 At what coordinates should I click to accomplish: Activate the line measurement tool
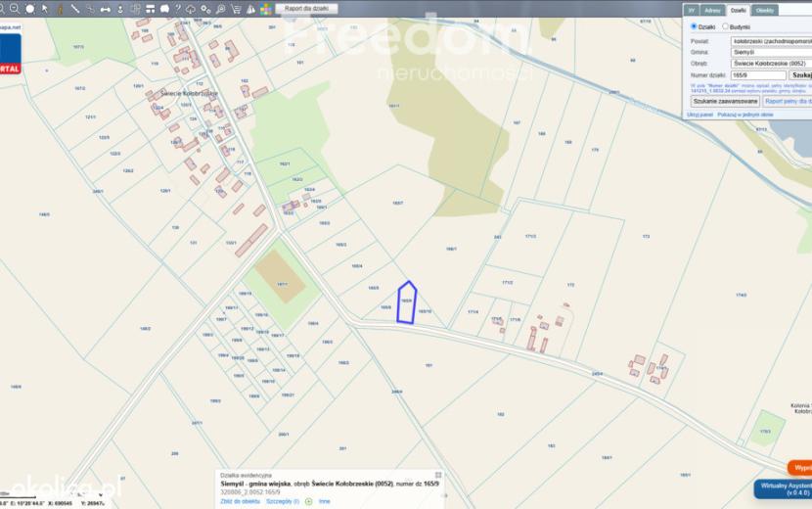click(x=75, y=9)
